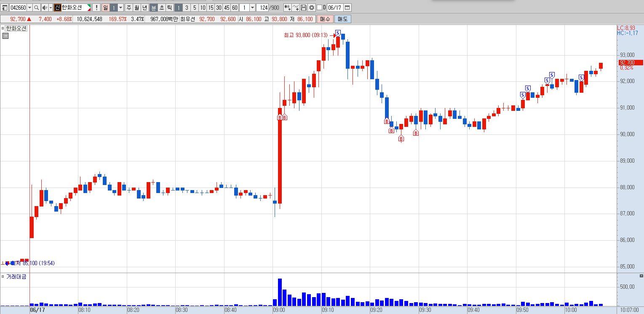Click the 신 badge before the stock name
The height and width of the screenshot is (314, 644).
tap(57, 8)
